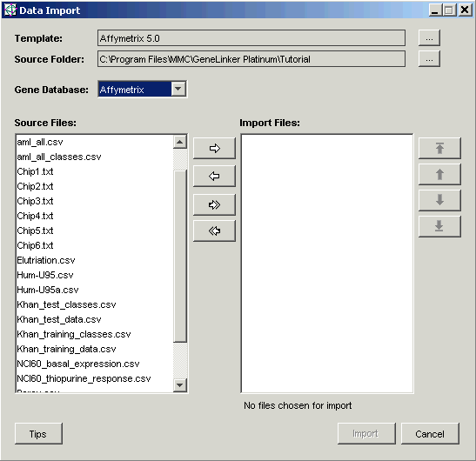Open the Tips button
Screen dimensions: 476x461
(x=38, y=434)
